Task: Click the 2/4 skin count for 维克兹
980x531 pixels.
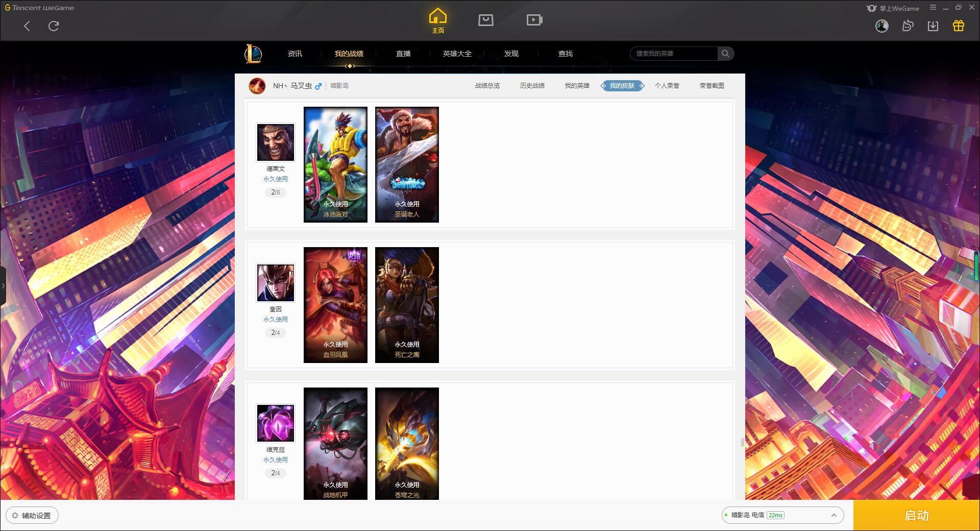Action: tap(276, 473)
